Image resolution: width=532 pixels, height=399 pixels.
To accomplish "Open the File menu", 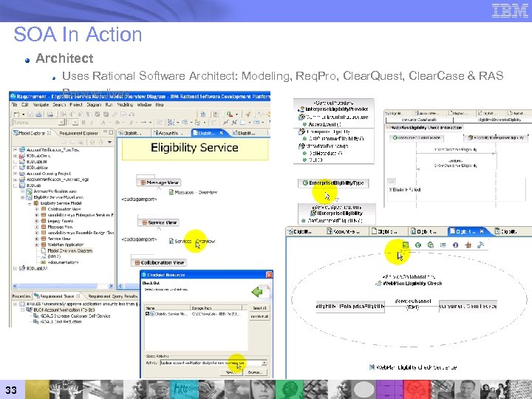I will (15, 105).
